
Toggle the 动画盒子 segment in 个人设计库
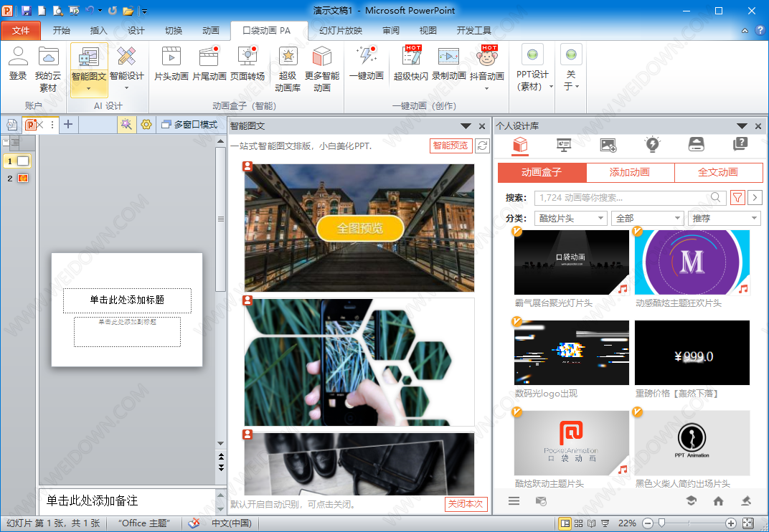pyautogui.click(x=542, y=172)
